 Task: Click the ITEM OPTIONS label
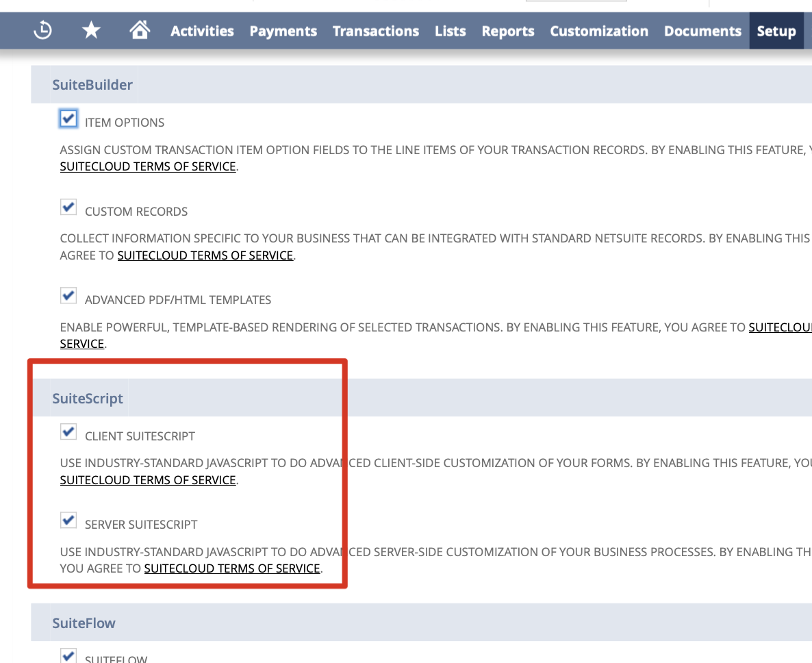pyautogui.click(x=125, y=123)
